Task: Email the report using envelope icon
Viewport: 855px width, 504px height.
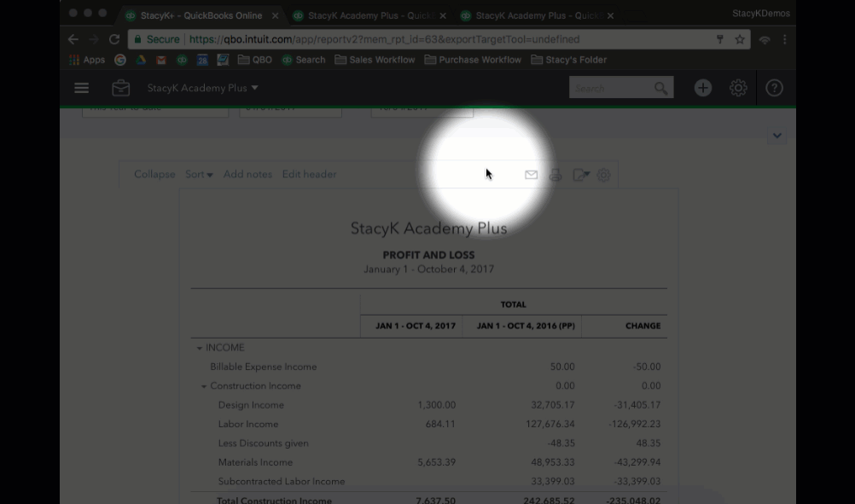Action: pos(531,175)
